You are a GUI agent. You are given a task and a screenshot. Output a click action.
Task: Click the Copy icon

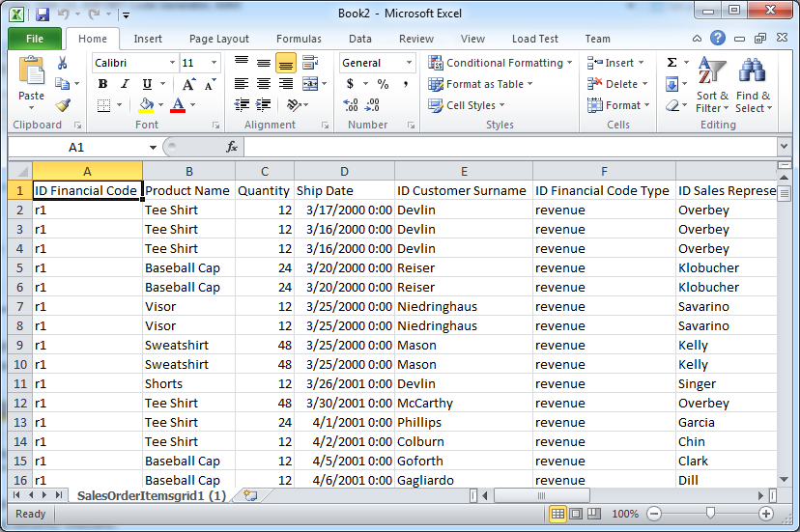coord(62,83)
